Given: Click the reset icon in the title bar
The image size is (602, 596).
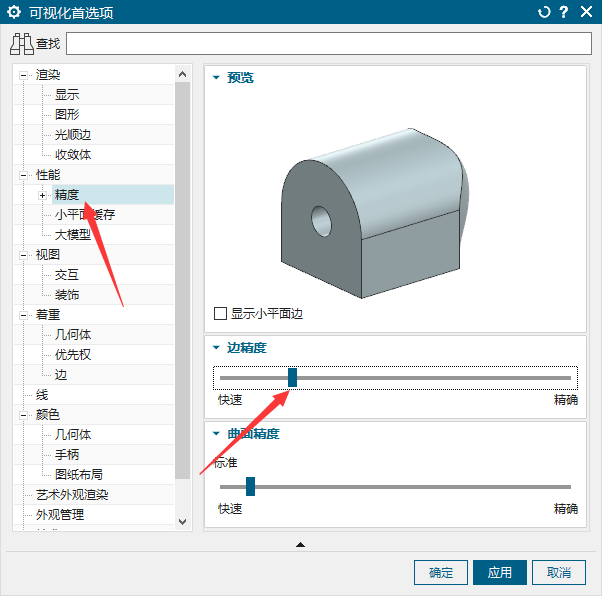Looking at the screenshot, I should tap(544, 13).
